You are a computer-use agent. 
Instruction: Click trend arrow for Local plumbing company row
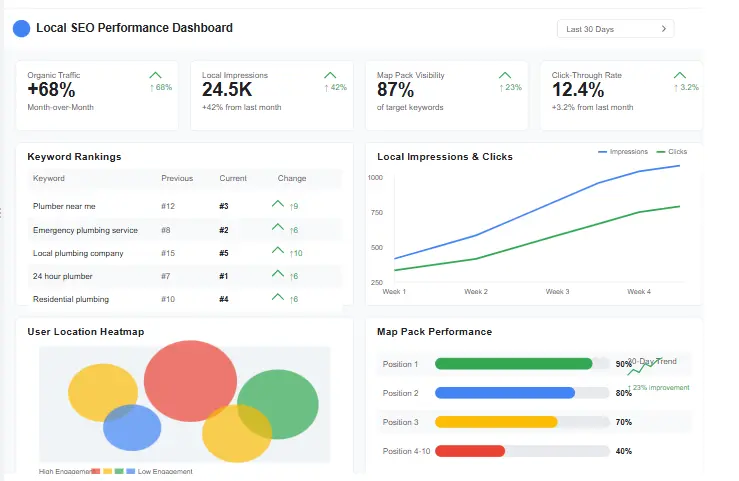tap(278, 252)
